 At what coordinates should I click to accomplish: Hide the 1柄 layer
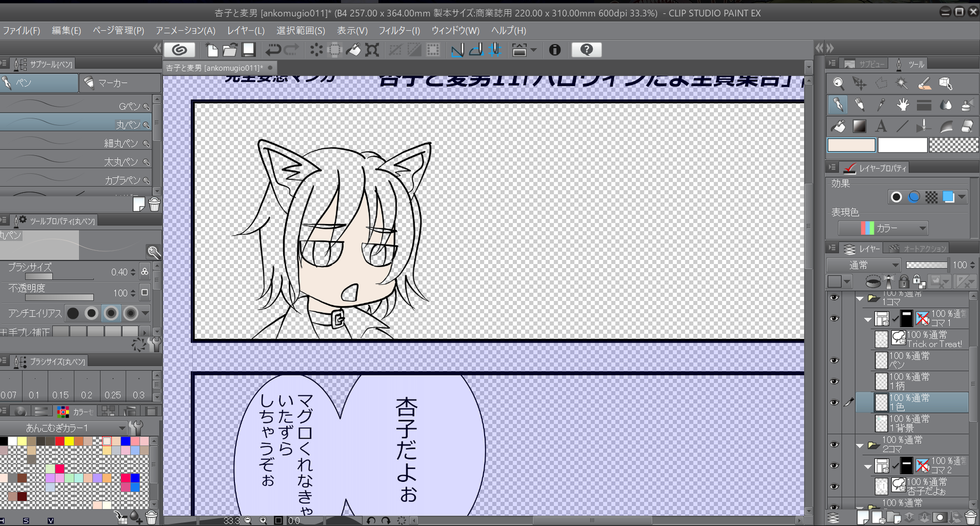[x=834, y=382]
